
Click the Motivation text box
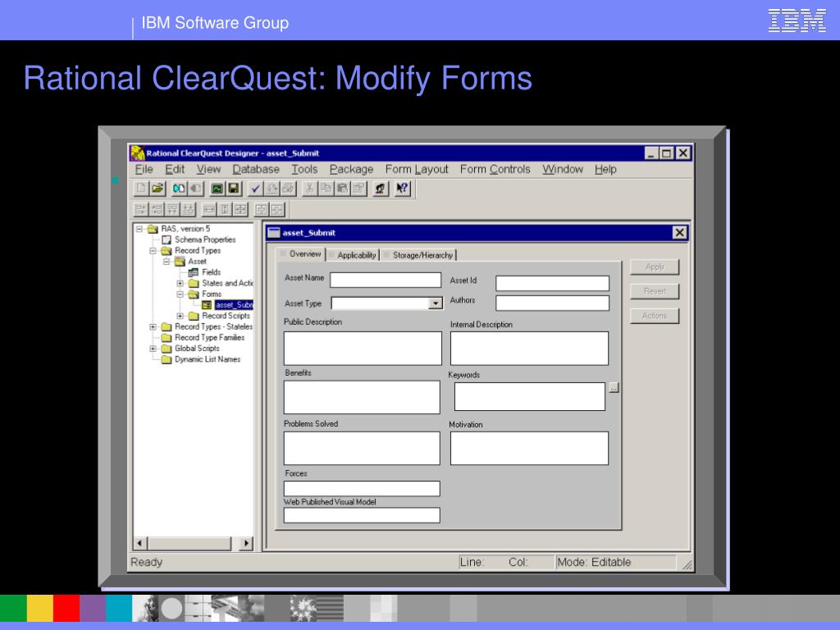coord(529,448)
